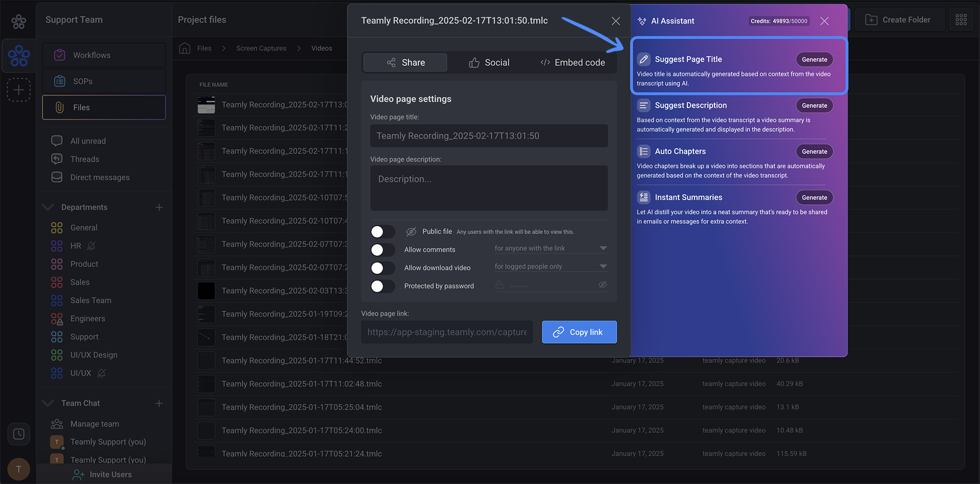This screenshot has height=484, width=980.
Task: Click the lock icon in password field
Action: [499, 285]
